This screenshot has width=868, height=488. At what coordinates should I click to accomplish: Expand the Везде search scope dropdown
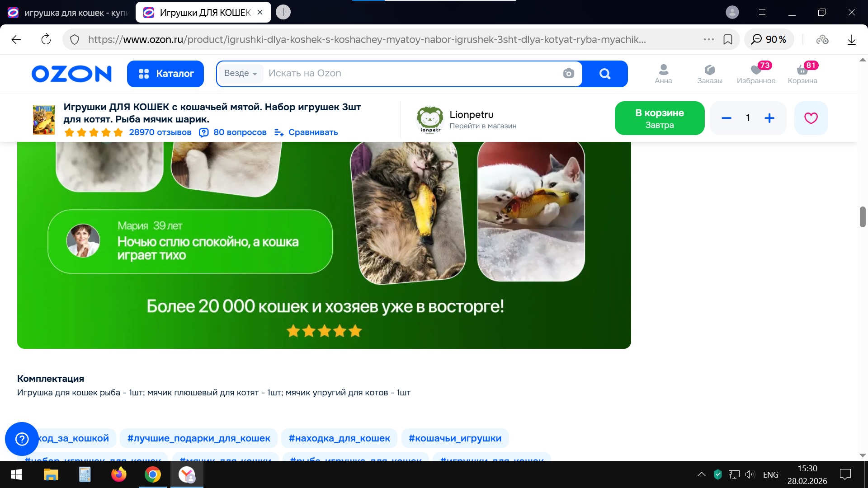(241, 73)
